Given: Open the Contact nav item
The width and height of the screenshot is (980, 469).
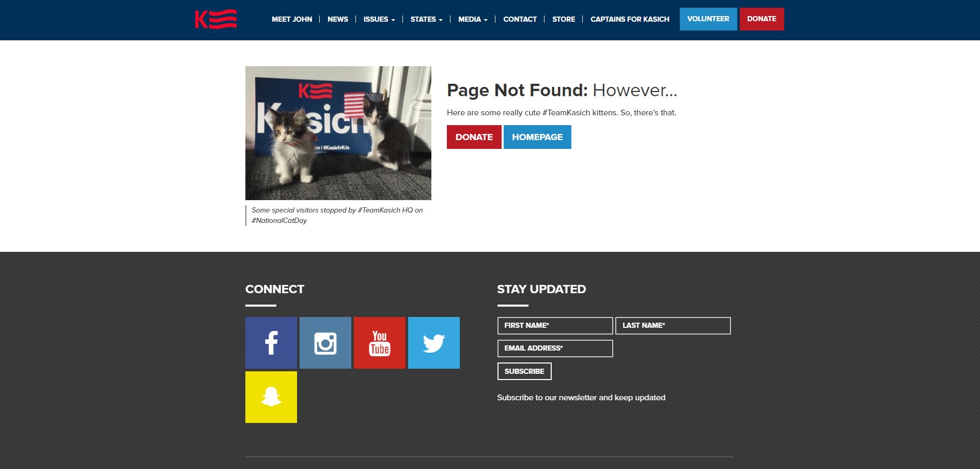Looking at the screenshot, I should click(520, 19).
